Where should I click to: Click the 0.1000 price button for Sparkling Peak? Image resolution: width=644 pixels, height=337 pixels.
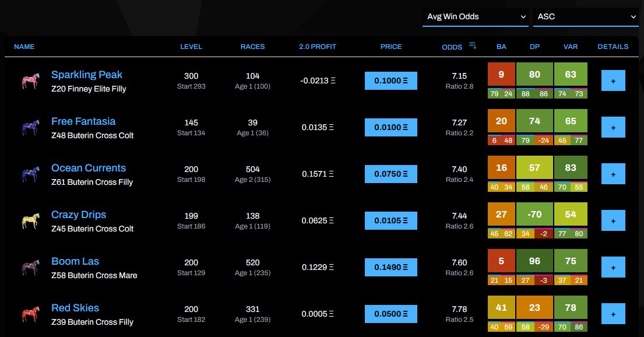click(x=390, y=80)
